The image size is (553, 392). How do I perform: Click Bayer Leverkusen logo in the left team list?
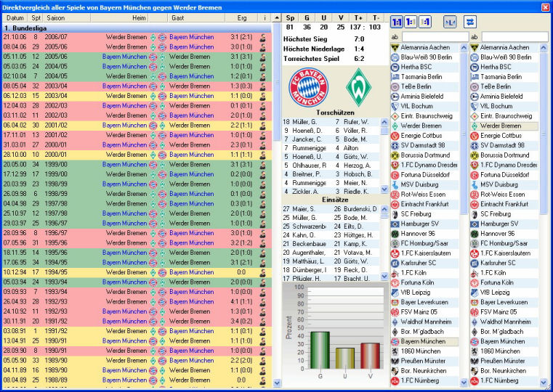395,303
